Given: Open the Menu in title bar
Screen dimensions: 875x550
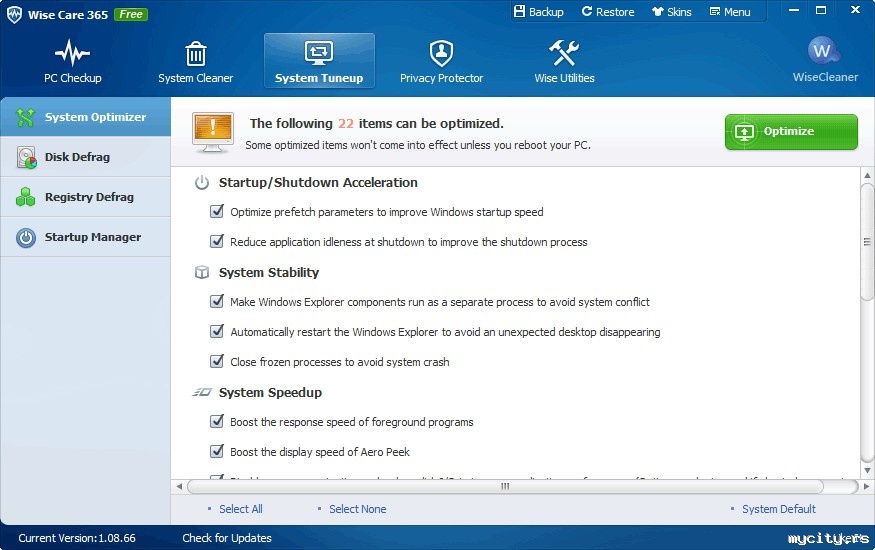Looking at the screenshot, I should [x=730, y=12].
